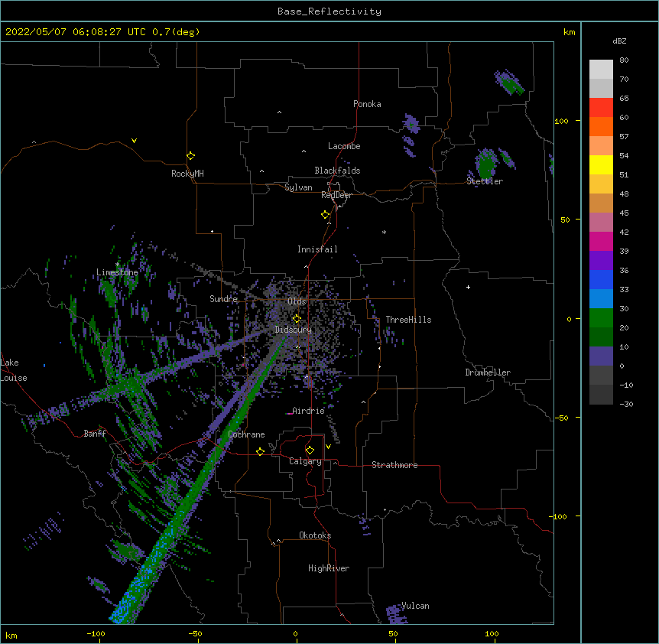Click the Lacombe city label
659x644 pixels.
click(344, 146)
